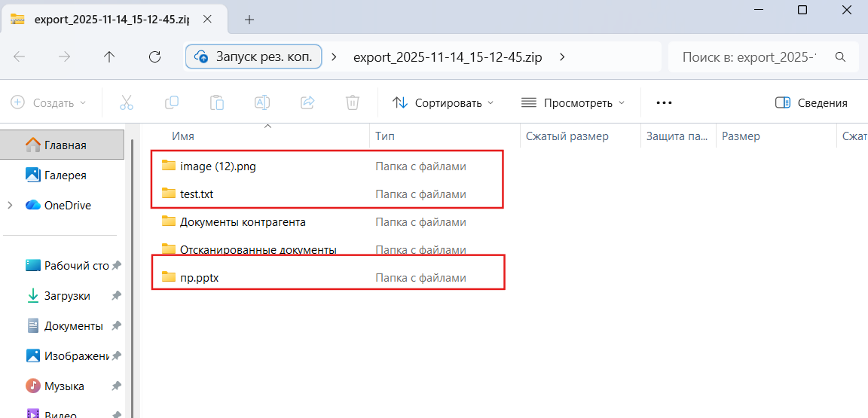868x418 pixels.
Task: Select Галерея in the navigation pane
Action: (65, 175)
